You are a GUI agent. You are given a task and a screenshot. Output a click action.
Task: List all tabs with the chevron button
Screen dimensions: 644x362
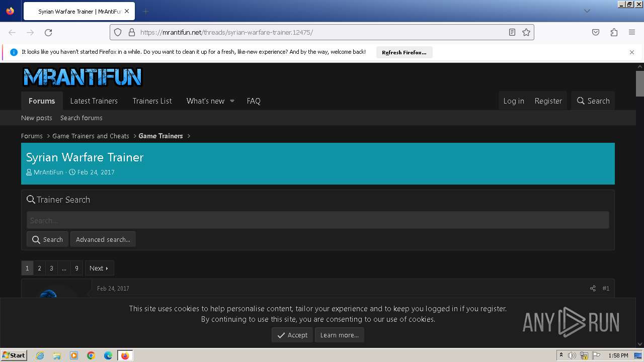pyautogui.click(x=587, y=11)
